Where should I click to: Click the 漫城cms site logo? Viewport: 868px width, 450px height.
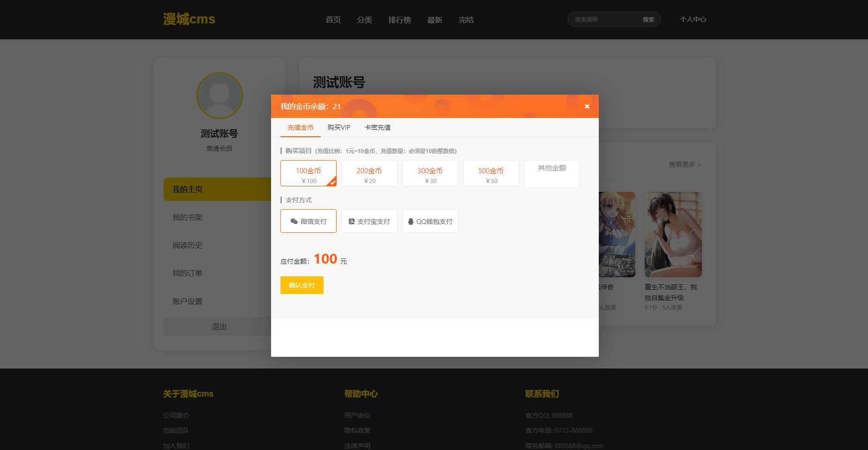pyautogui.click(x=189, y=19)
